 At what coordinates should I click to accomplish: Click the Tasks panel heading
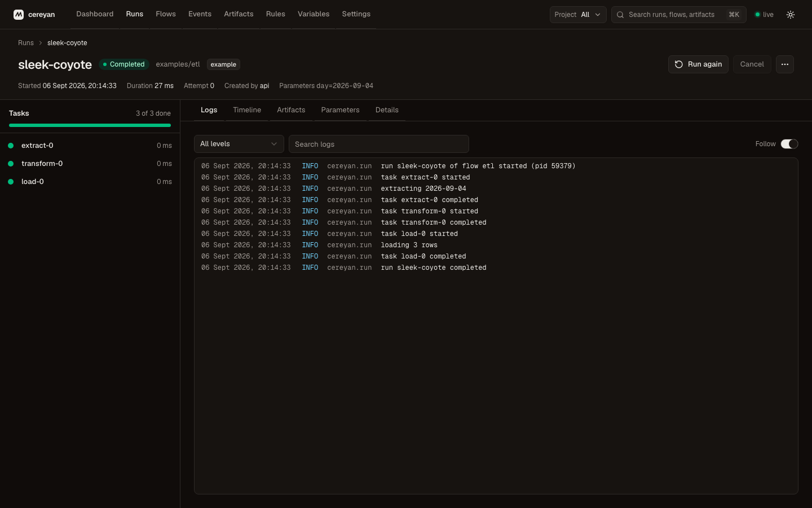pyautogui.click(x=19, y=113)
